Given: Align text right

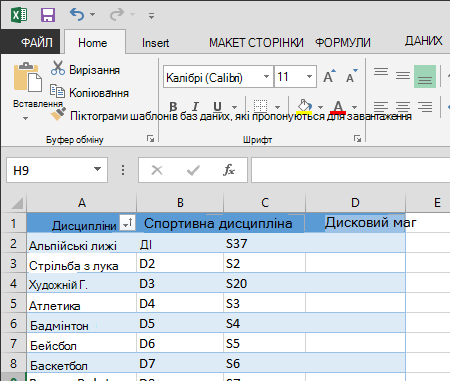Looking at the screenshot, I should [425, 107].
